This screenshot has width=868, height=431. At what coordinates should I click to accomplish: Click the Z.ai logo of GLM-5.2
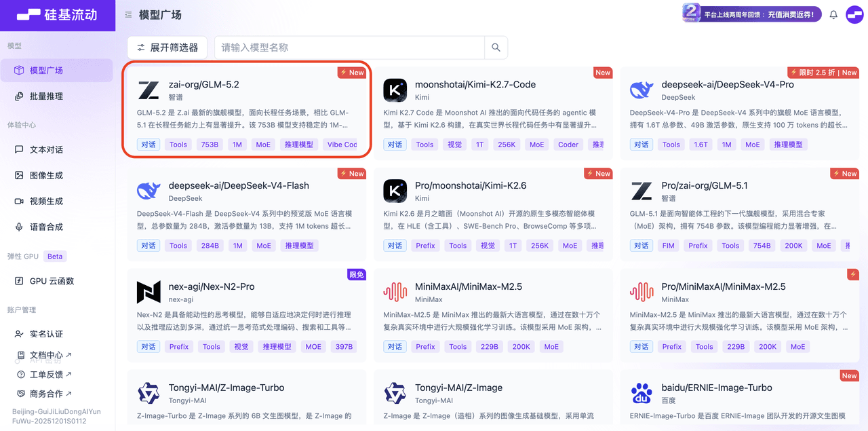coord(149,90)
